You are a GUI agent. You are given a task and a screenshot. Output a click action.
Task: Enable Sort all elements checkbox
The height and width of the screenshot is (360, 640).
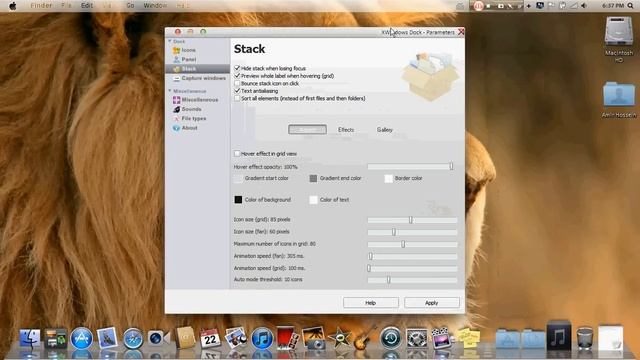pyautogui.click(x=237, y=98)
